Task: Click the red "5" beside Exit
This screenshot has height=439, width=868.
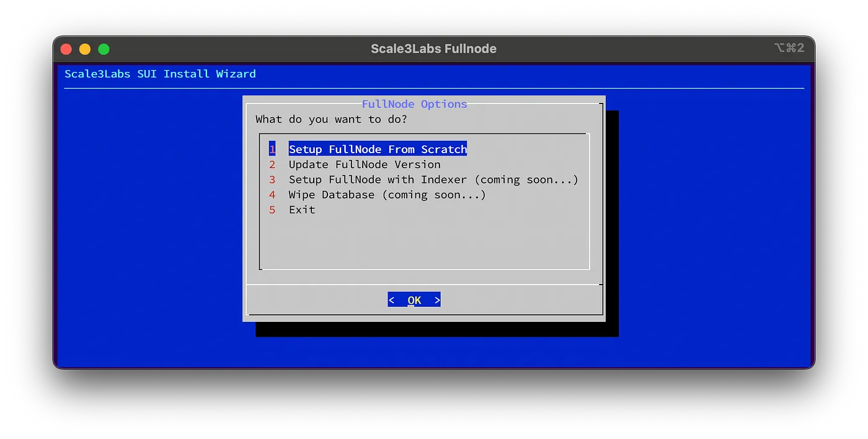Action: [x=272, y=210]
